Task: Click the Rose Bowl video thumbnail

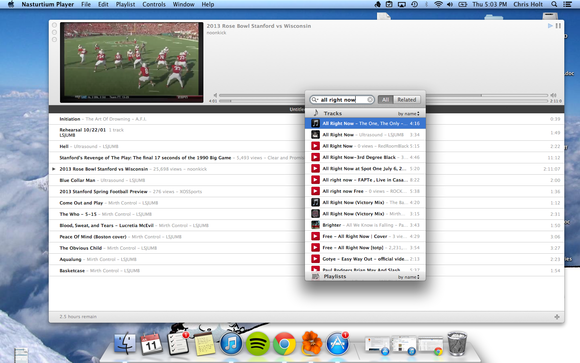Action: pyautogui.click(x=132, y=62)
